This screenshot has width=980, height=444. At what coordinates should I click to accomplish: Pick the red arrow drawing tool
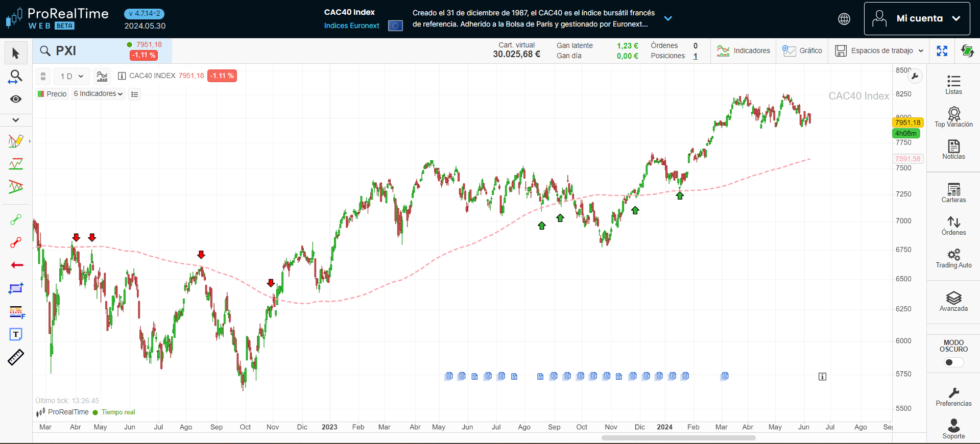point(16,265)
